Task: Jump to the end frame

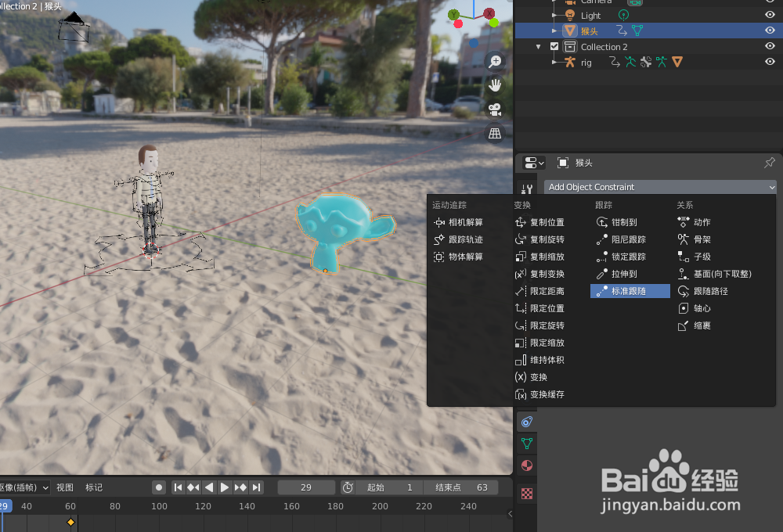Action: coord(256,487)
